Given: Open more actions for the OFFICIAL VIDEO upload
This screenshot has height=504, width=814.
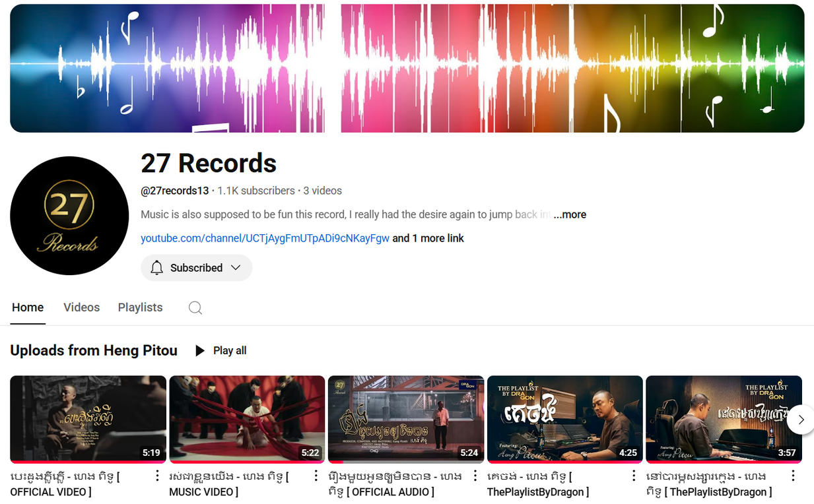Looking at the screenshot, I should (157, 476).
